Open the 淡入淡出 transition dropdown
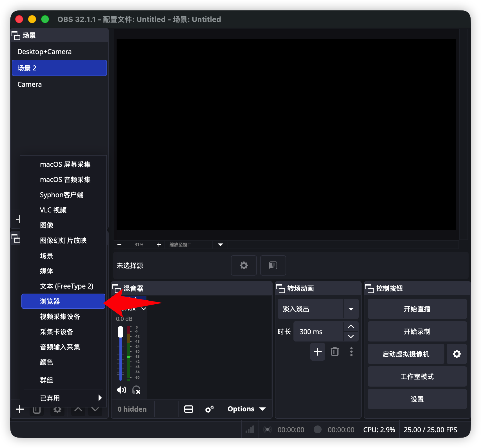481x448 pixels. tap(351, 309)
